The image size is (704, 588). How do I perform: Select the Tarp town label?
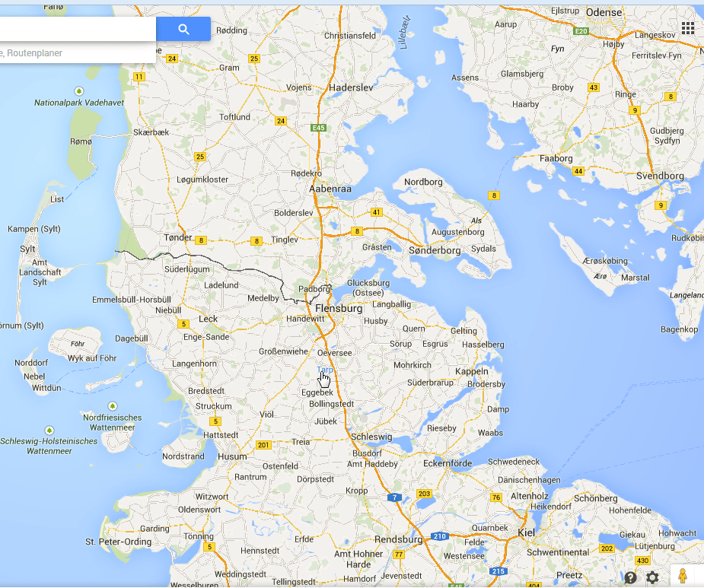coord(325,370)
